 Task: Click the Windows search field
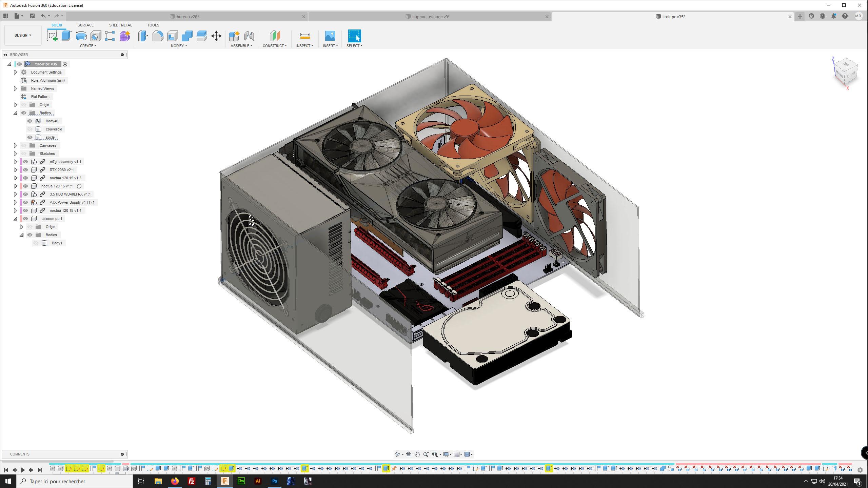pyautogui.click(x=68, y=481)
